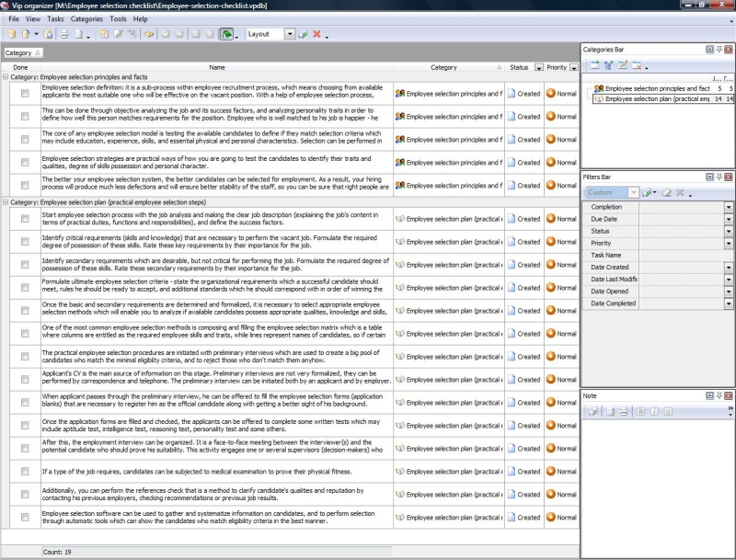Expand the Completion filter dropdown
The image size is (736, 560).
[729, 207]
